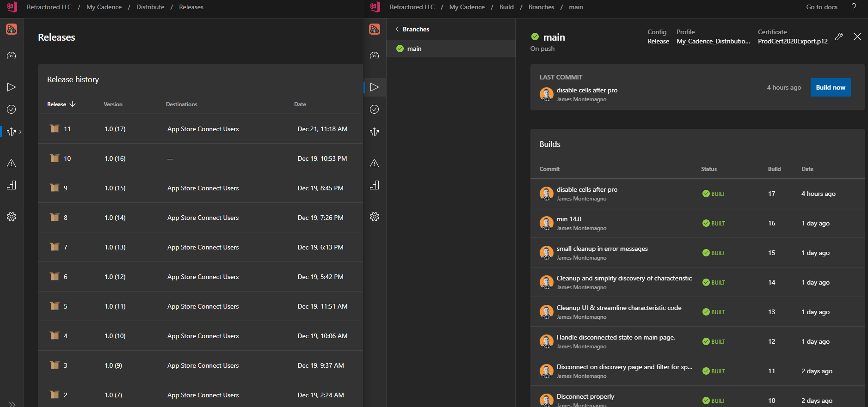The image size is (868, 407).
Task: Click 'My Cadence' breadcrumb in the Releases window
Action: click(104, 7)
